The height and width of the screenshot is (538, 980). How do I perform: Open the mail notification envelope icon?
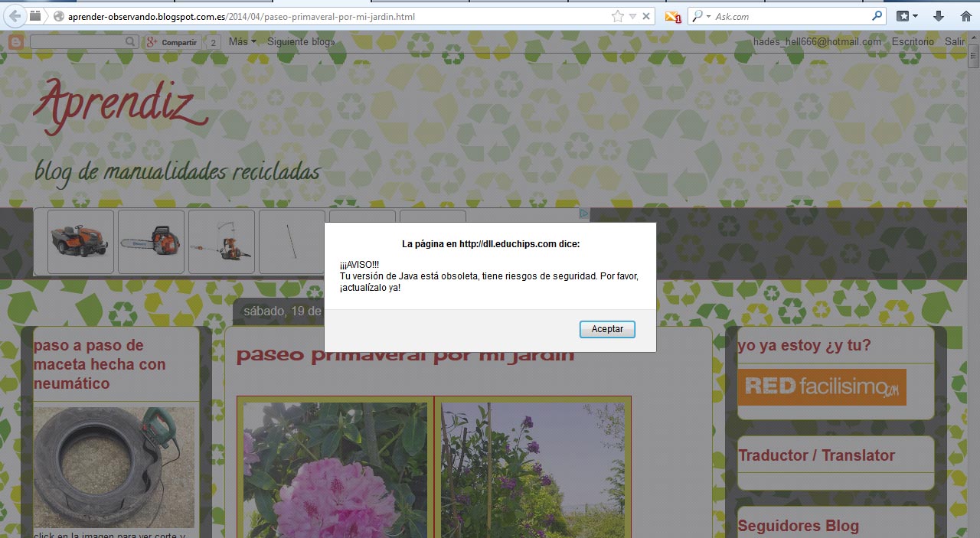pos(673,16)
